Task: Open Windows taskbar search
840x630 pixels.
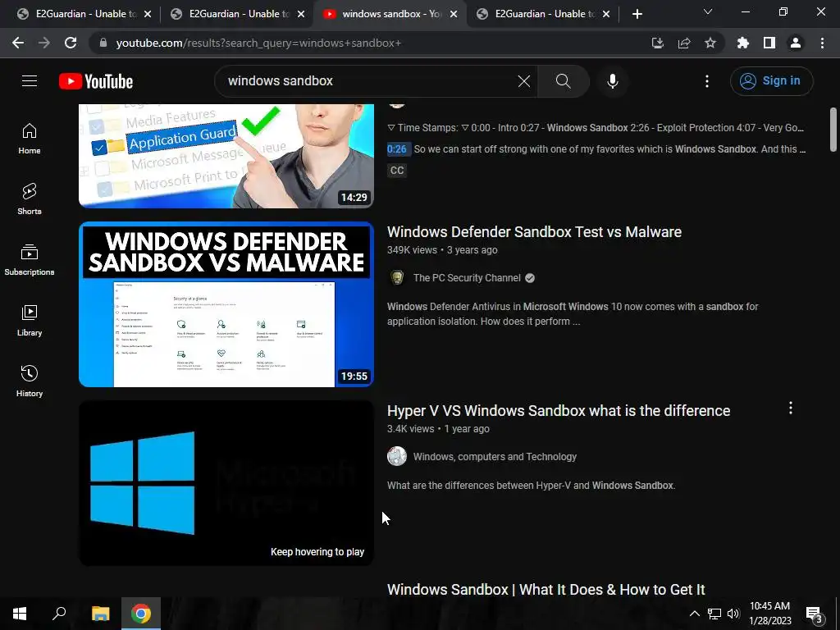Action: (59, 614)
